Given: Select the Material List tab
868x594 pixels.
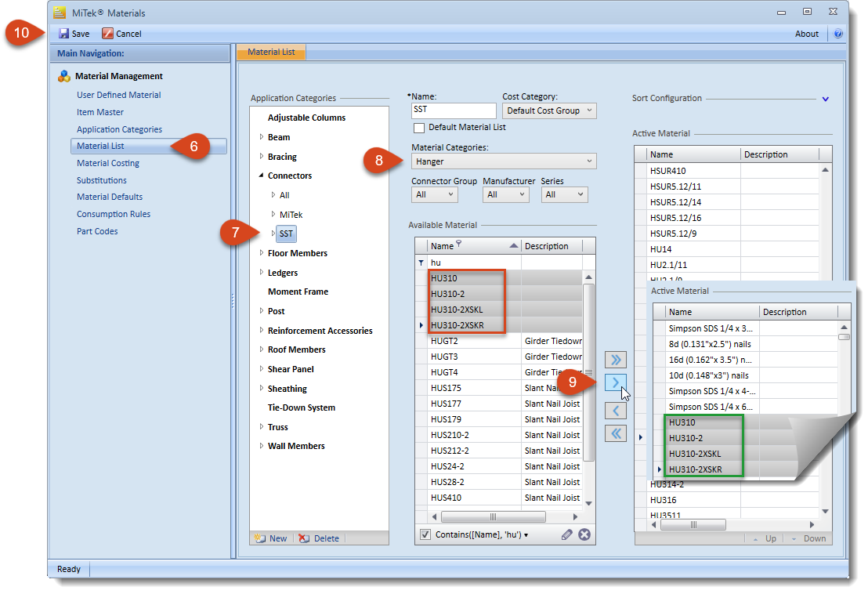Looking at the screenshot, I should tap(271, 52).
